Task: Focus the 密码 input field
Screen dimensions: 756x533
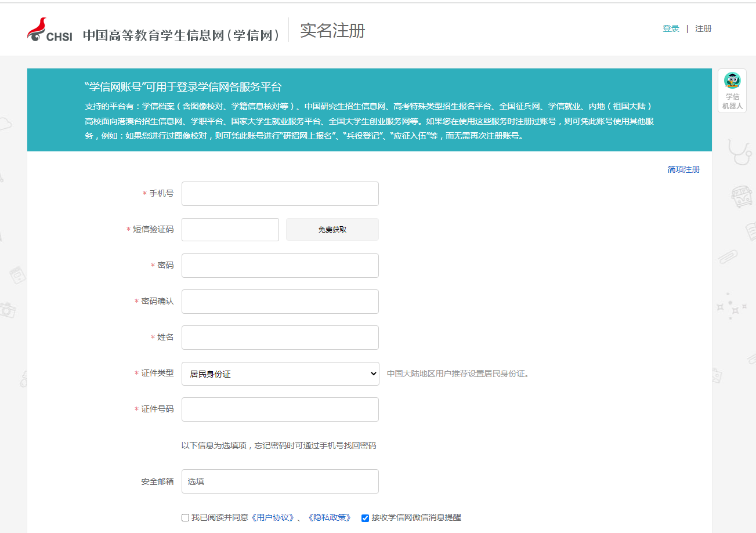Action: [x=280, y=266]
